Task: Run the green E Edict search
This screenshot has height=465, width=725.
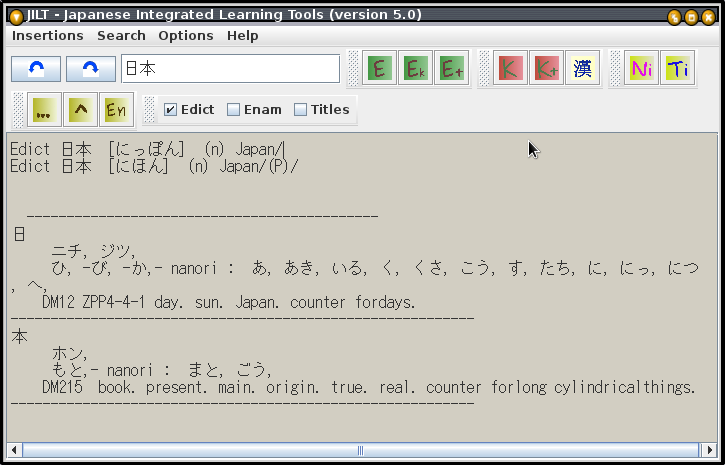Action: pos(379,68)
